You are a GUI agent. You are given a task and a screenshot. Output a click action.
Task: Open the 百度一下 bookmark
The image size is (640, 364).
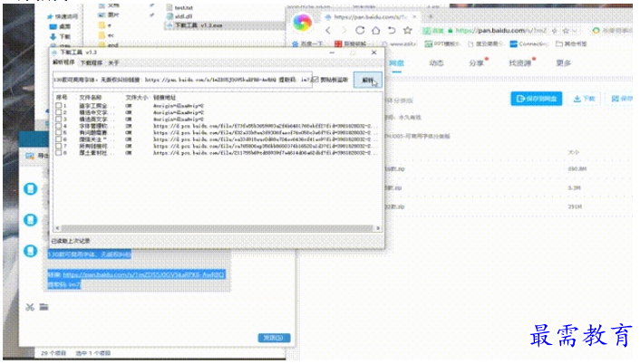(308, 44)
